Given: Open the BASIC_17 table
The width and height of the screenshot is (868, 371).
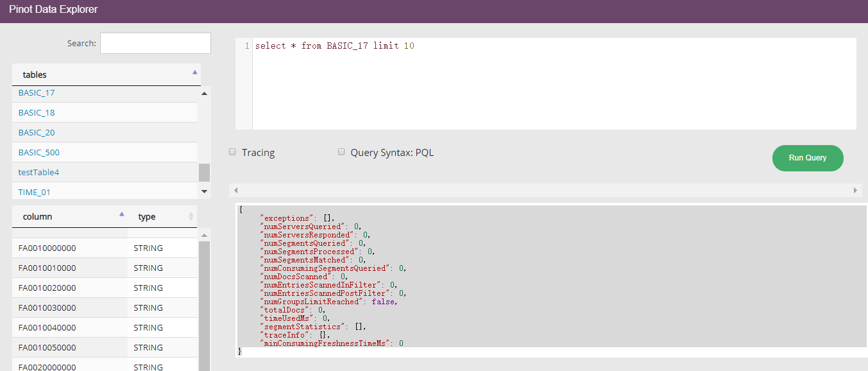Looking at the screenshot, I should (37, 93).
